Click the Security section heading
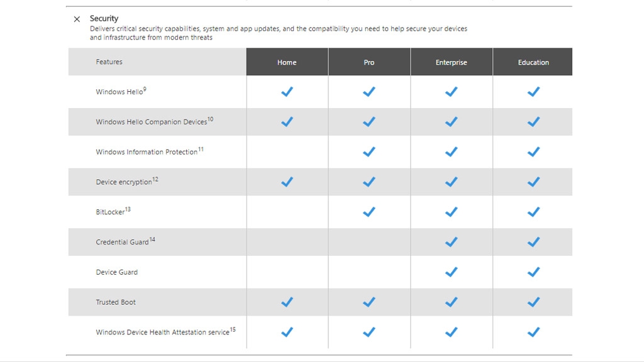This screenshot has height=362, width=644. [x=103, y=18]
